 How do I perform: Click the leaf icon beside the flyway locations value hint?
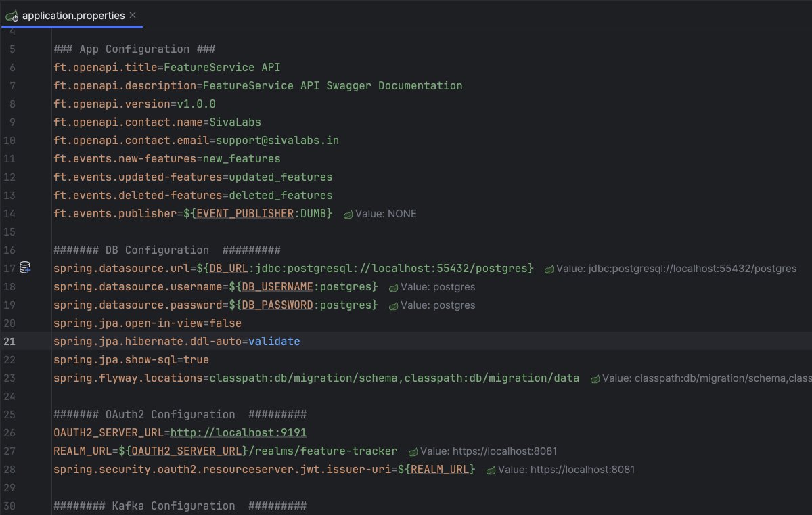tap(595, 378)
